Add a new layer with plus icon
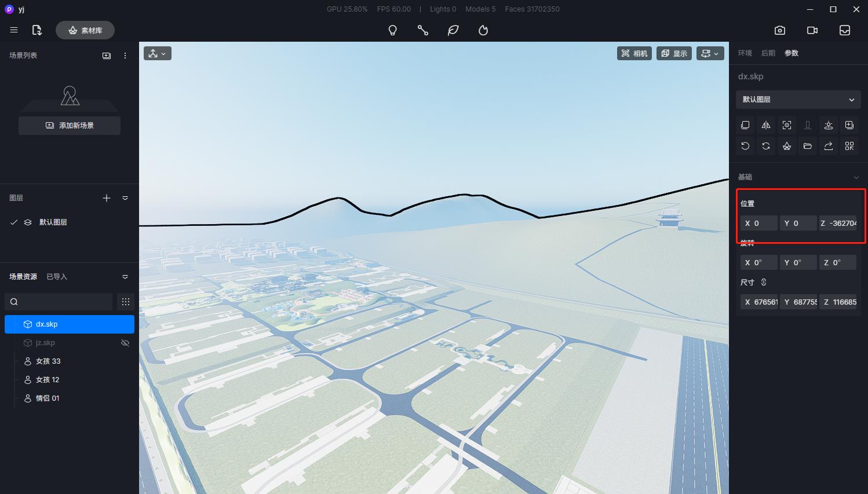This screenshot has width=868, height=494. tap(107, 198)
